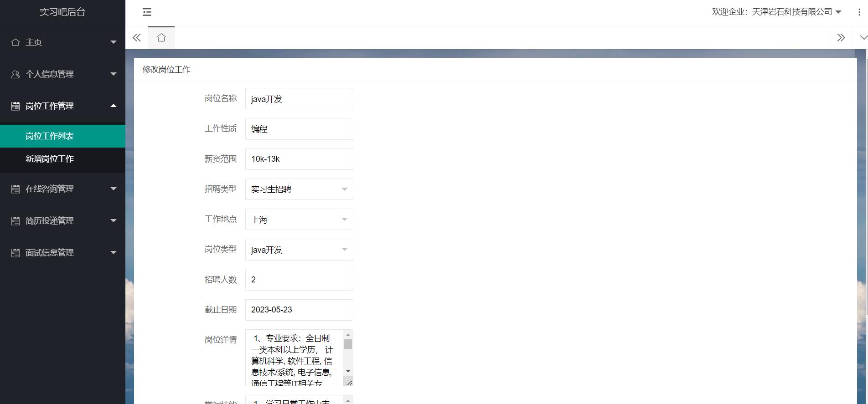Click the 工作性质 label

[x=221, y=128]
